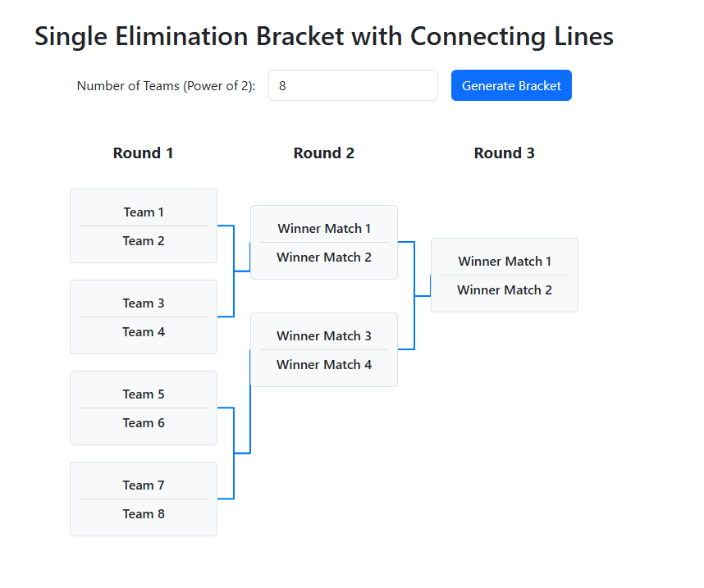Click Winner Match 1 in Round 2
Image resolution: width=704 pixels, height=588 pixels.
tap(324, 228)
